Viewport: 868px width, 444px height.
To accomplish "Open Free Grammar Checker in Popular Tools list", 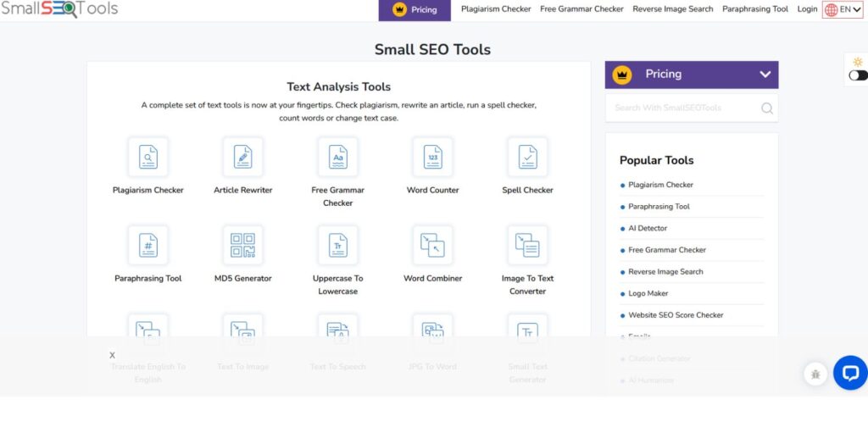I will [x=667, y=250].
